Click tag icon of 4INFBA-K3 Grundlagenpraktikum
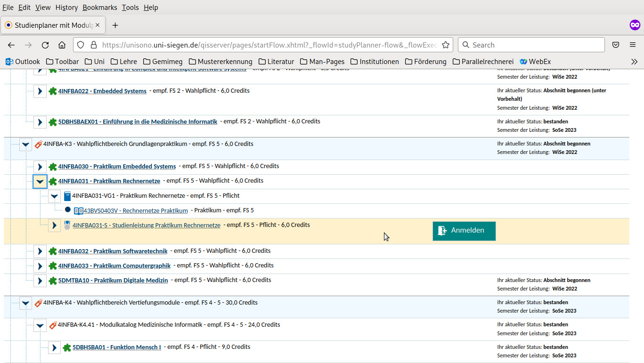644x363 pixels. click(x=39, y=144)
